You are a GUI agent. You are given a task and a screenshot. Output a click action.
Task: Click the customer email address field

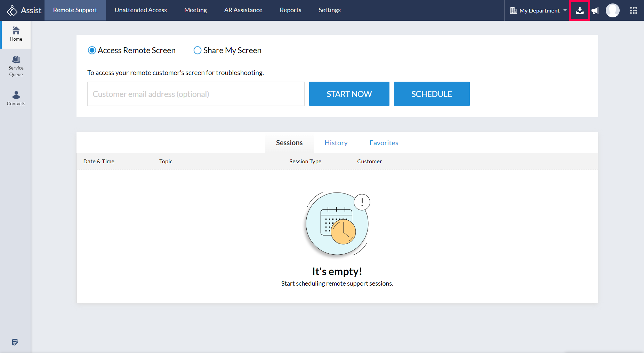[196, 94]
